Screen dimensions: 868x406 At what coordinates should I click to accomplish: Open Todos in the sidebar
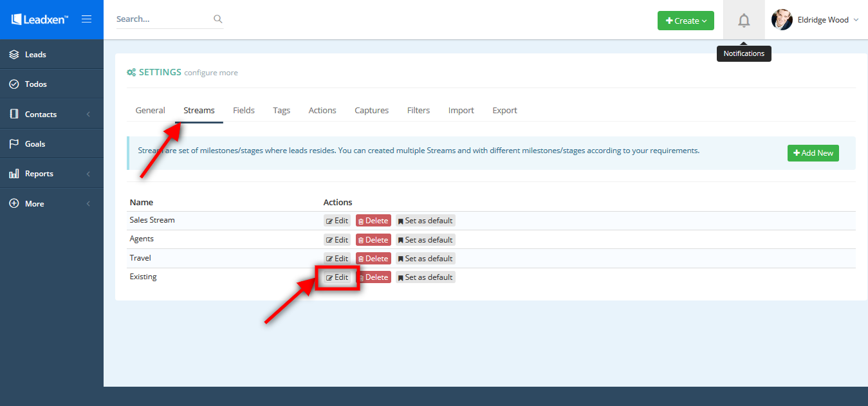click(x=51, y=84)
